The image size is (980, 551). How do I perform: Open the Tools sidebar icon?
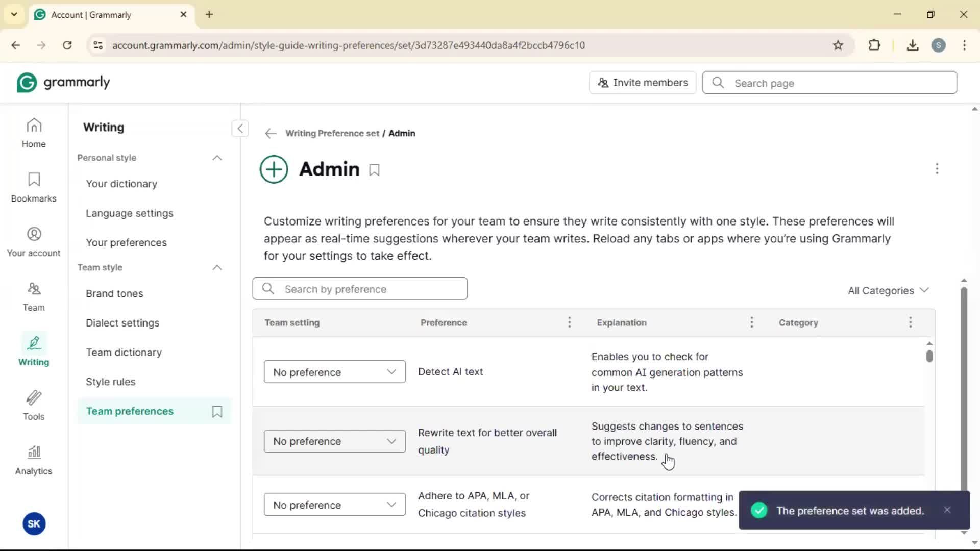click(34, 406)
